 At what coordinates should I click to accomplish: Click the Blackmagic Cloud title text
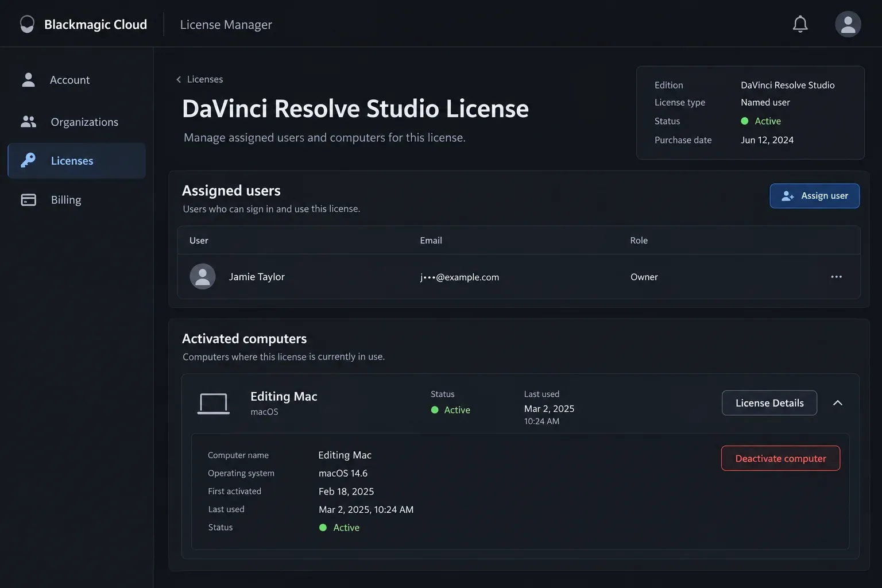click(95, 24)
